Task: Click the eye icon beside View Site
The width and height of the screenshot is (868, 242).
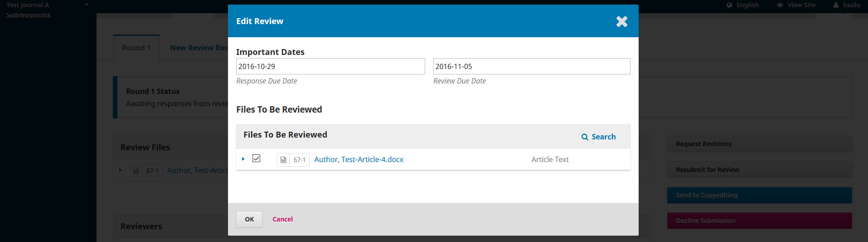Action: [780, 5]
